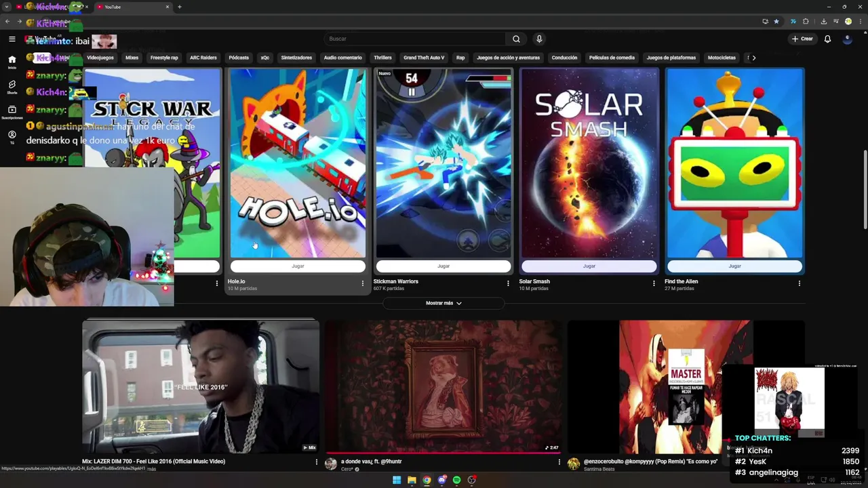Select the ARC Raiders chip
Image resolution: width=868 pixels, height=488 pixels.
pyautogui.click(x=203, y=58)
